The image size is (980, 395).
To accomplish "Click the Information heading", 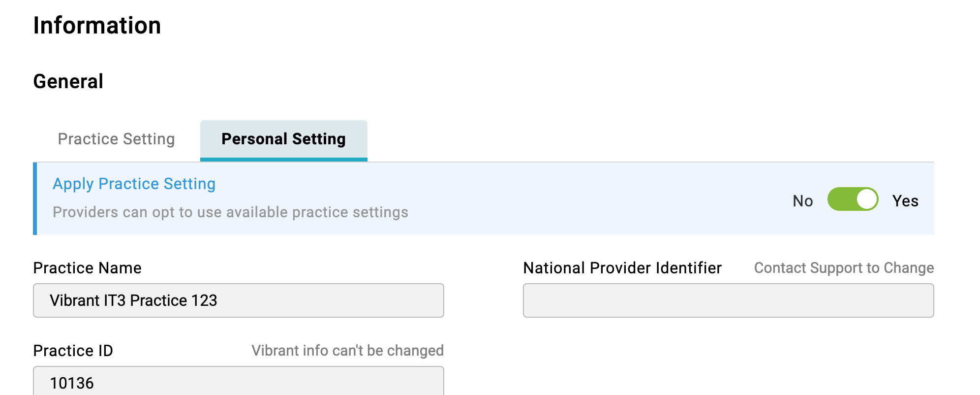I will 97,25.
